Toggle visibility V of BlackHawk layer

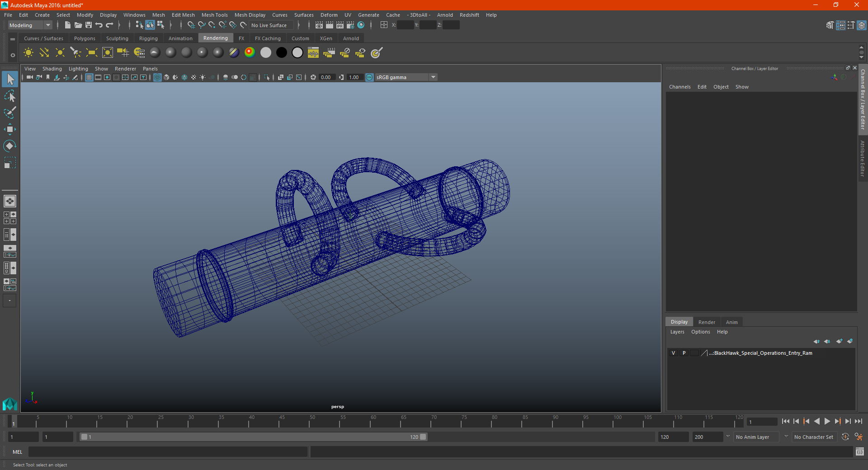point(673,353)
